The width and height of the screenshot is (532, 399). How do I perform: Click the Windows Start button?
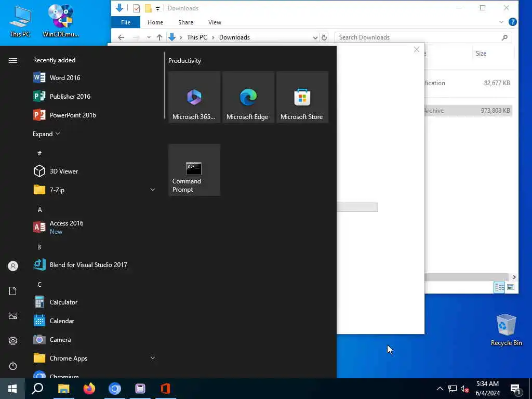tap(12, 389)
